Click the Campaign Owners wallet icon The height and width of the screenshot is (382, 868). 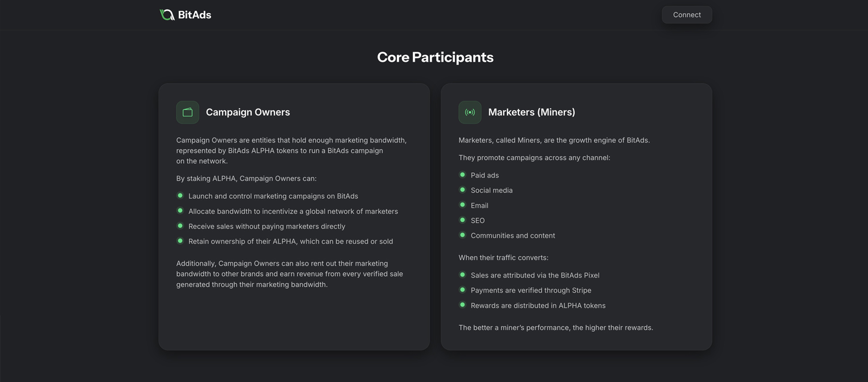188,112
